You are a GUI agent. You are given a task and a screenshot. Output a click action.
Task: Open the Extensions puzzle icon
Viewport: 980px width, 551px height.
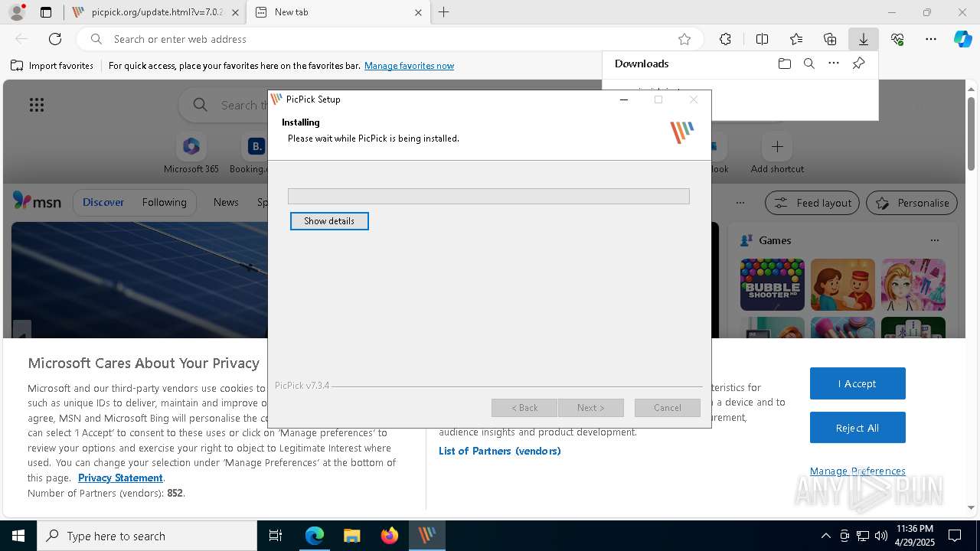pyautogui.click(x=725, y=39)
